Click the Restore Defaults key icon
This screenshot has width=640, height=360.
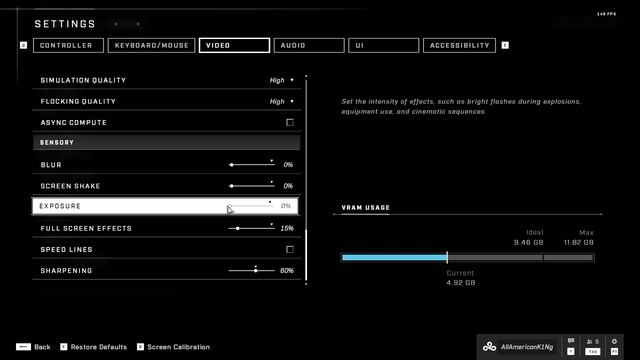(64, 347)
